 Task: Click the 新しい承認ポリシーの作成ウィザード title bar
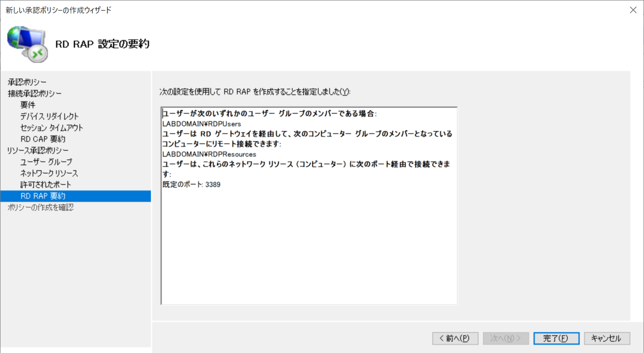(58, 10)
